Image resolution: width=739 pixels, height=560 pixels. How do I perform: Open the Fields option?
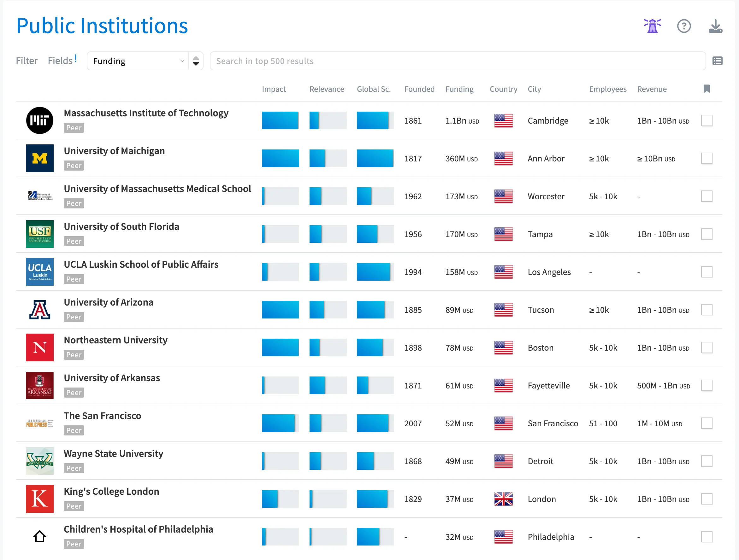[x=60, y=61]
